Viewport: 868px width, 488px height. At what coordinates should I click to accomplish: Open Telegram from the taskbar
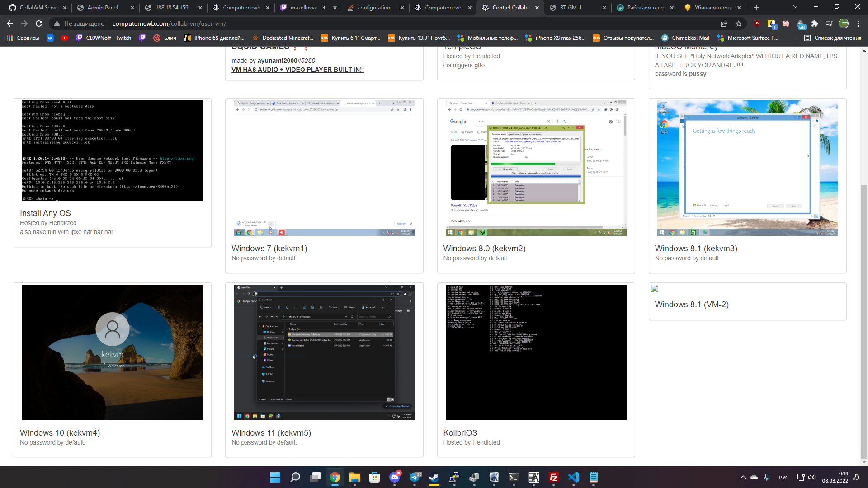(x=415, y=477)
